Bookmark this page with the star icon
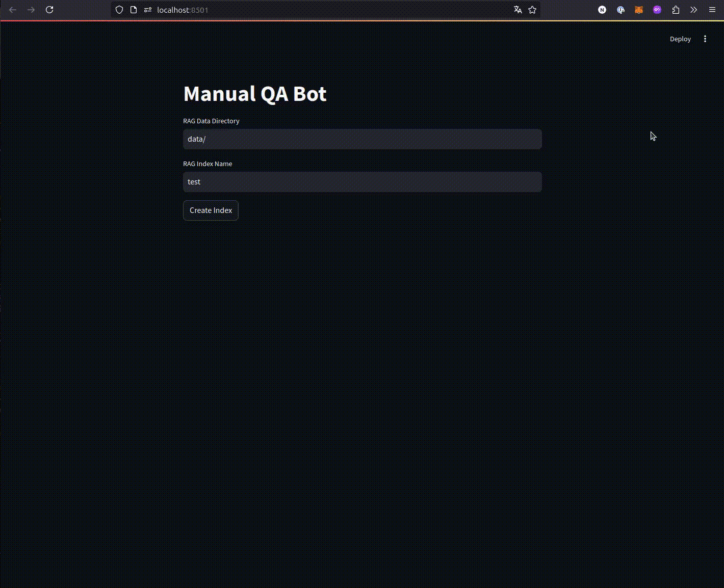 [x=532, y=10]
